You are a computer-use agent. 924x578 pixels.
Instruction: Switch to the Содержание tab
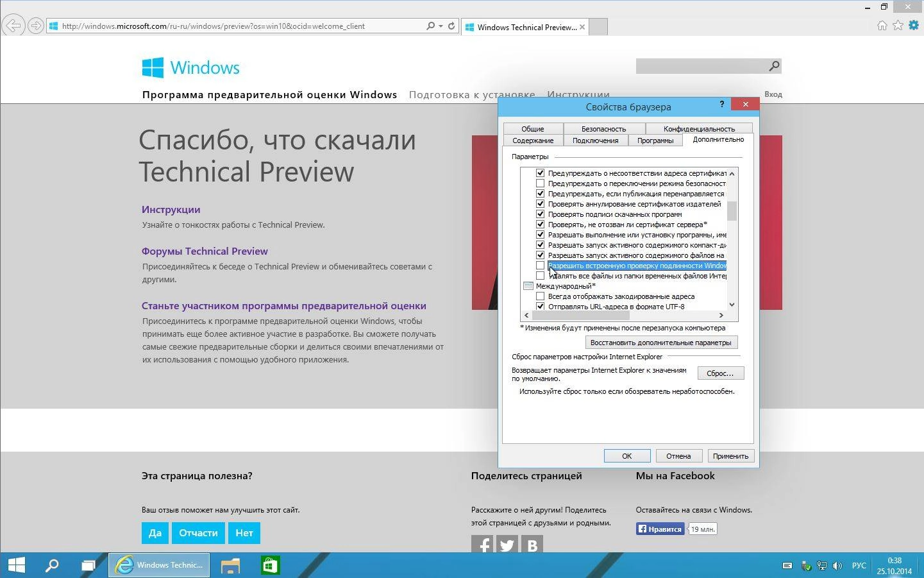(533, 140)
